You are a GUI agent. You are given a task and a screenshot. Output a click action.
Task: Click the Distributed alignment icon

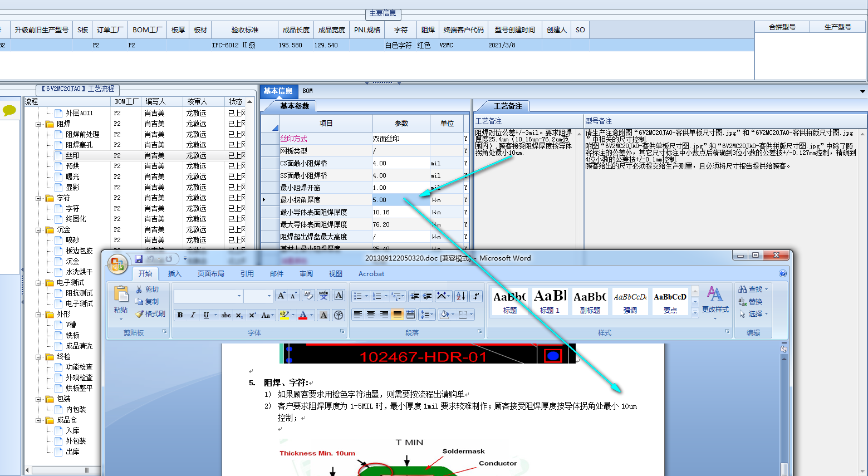coord(410,315)
